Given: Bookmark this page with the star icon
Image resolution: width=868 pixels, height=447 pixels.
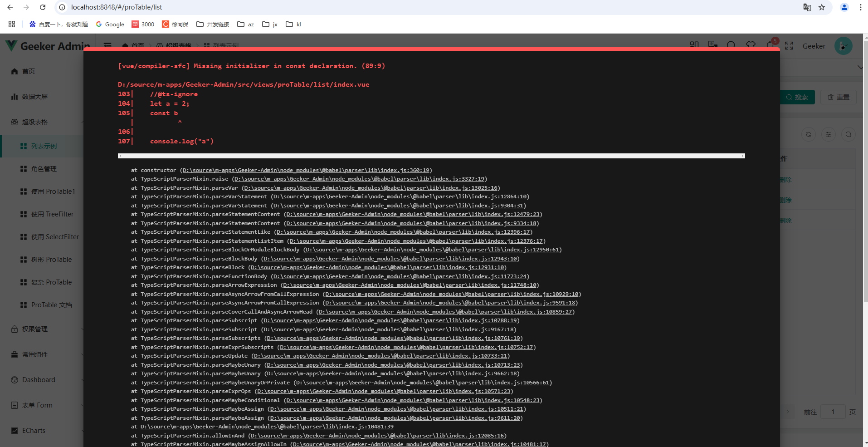Looking at the screenshot, I should [x=822, y=7].
